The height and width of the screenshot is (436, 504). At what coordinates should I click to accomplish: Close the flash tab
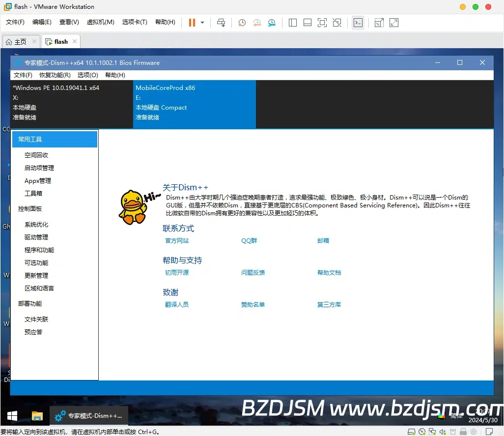pyautogui.click(x=75, y=41)
